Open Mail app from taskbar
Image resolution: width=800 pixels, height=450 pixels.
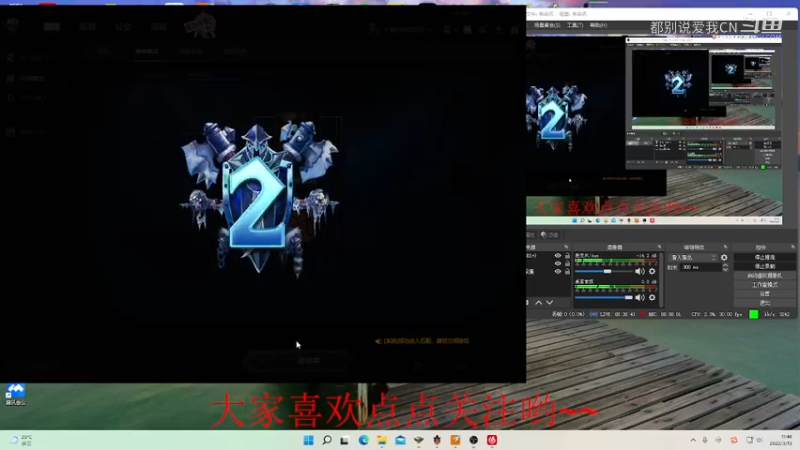coord(400,440)
